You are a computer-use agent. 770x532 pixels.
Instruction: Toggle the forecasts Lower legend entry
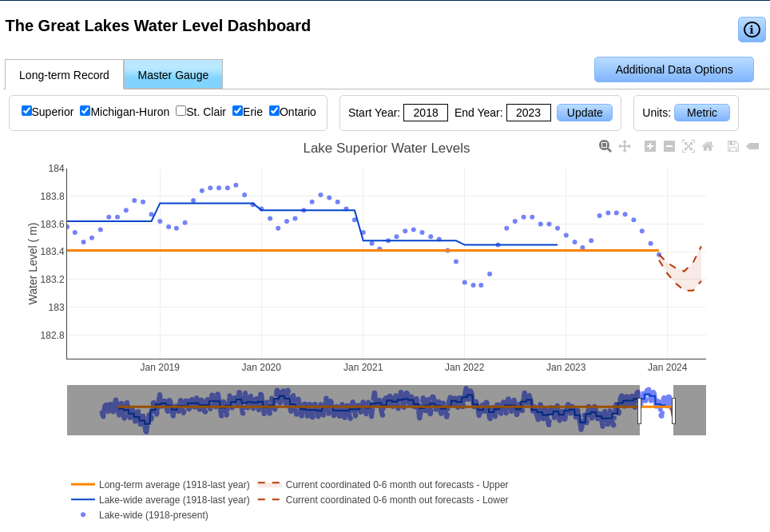383,499
